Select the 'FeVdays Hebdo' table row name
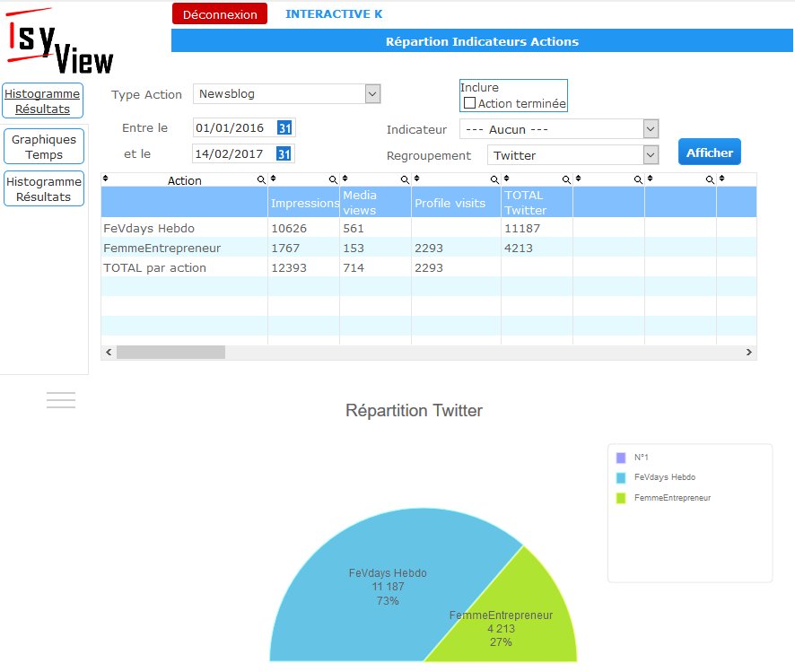The image size is (795, 672). 149,228
